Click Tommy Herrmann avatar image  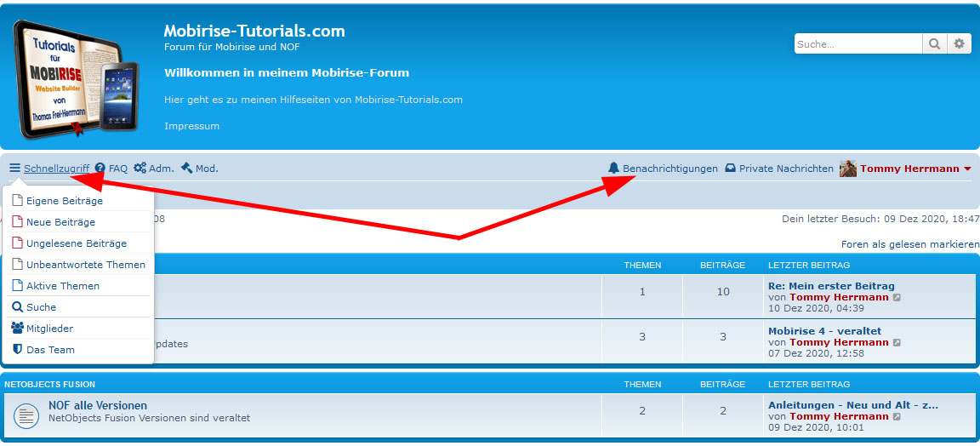click(x=847, y=169)
